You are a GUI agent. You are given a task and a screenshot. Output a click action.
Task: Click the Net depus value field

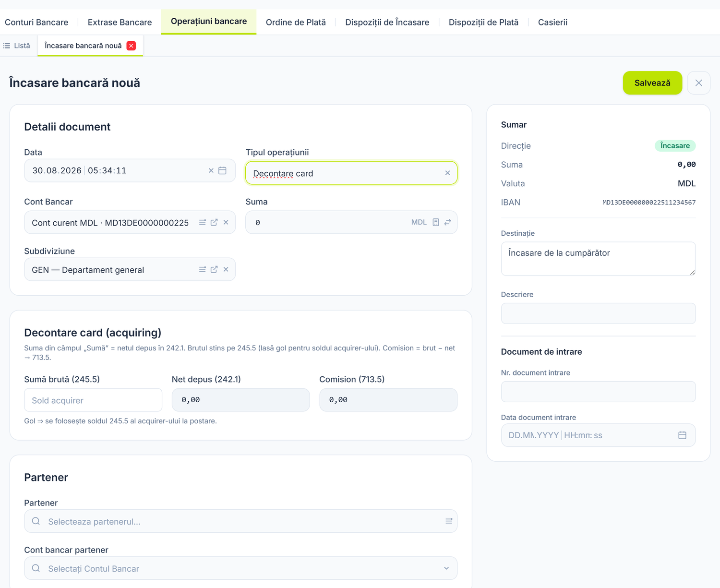click(241, 400)
